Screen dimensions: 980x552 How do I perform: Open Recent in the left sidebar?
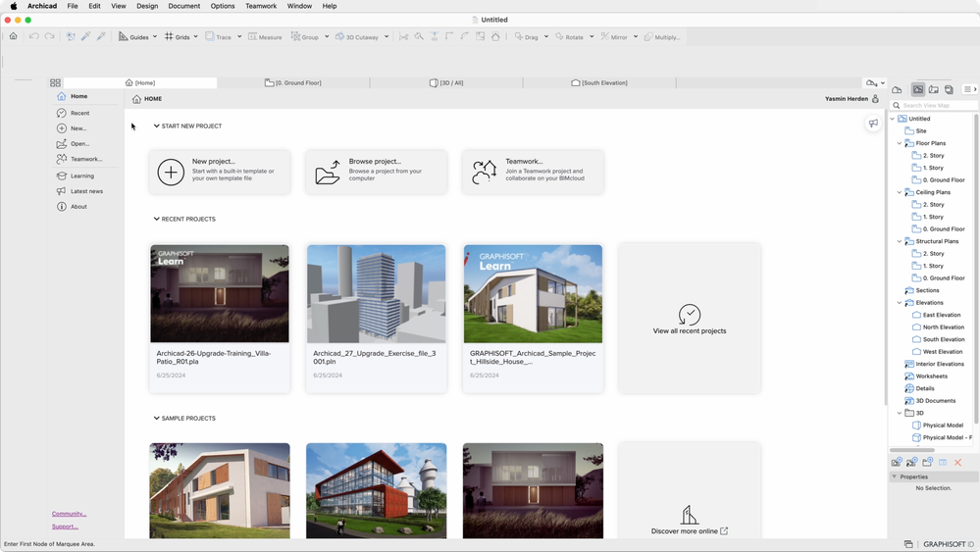[74, 113]
